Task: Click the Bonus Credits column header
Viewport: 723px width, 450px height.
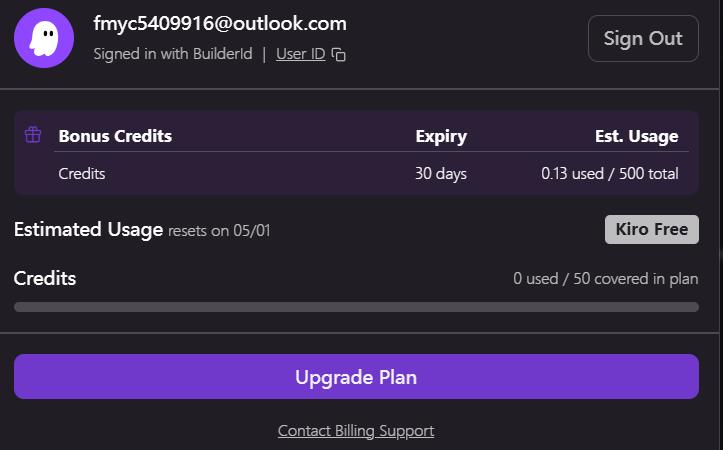Action: [x=115, y=137]
